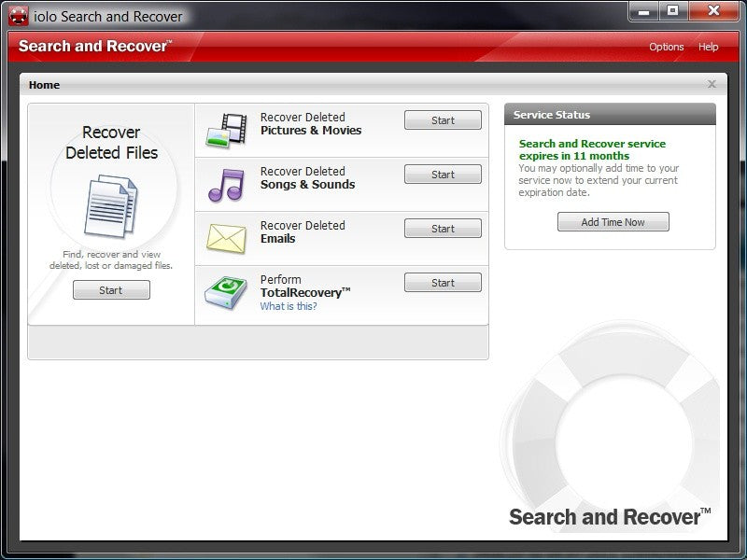The image size is (747, 560).
Task: Click the iolo app icon in title bar
Action: pos(19,16)
